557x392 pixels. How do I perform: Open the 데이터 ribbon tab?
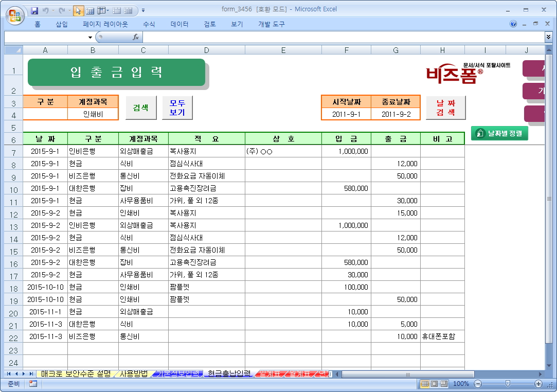tap(179, 24)
